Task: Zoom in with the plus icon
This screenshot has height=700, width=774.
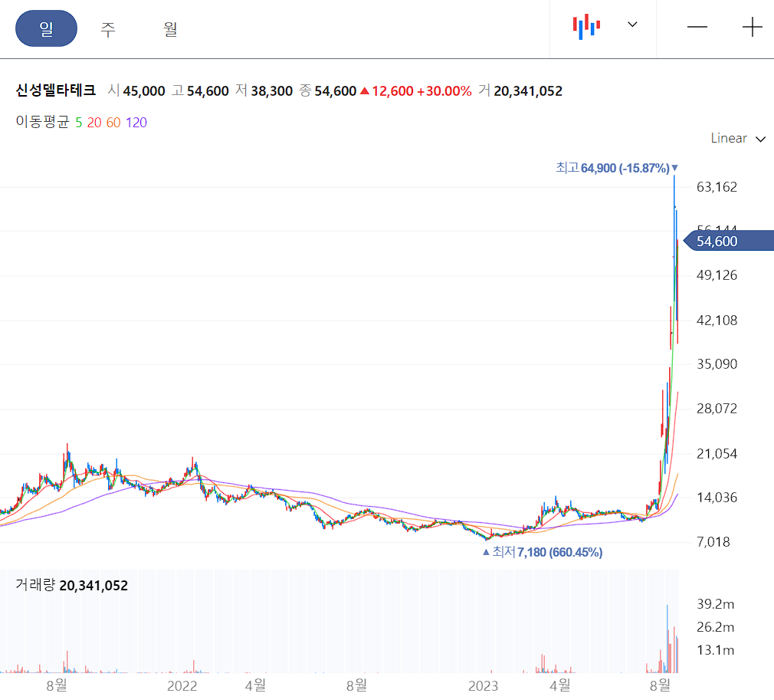Action: pos(753,27)
